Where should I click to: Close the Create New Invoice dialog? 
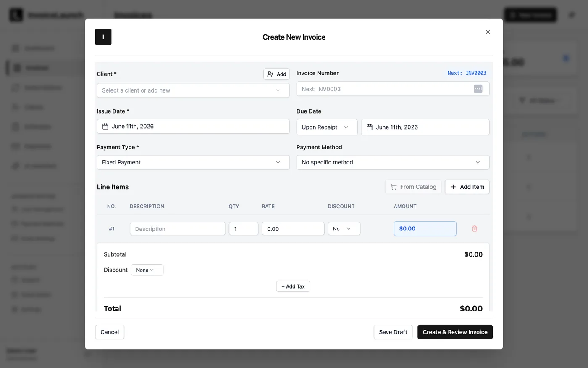(488, 32)
